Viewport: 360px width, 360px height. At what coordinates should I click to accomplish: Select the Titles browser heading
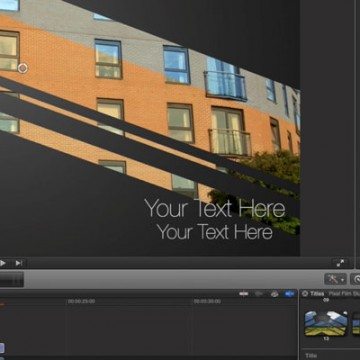point(317,294)
